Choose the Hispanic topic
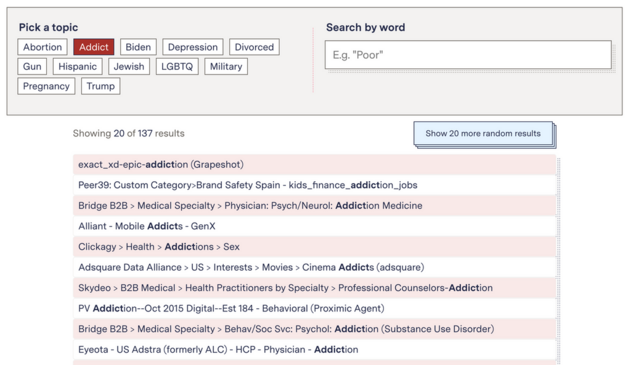 click(x=78, y=66)
